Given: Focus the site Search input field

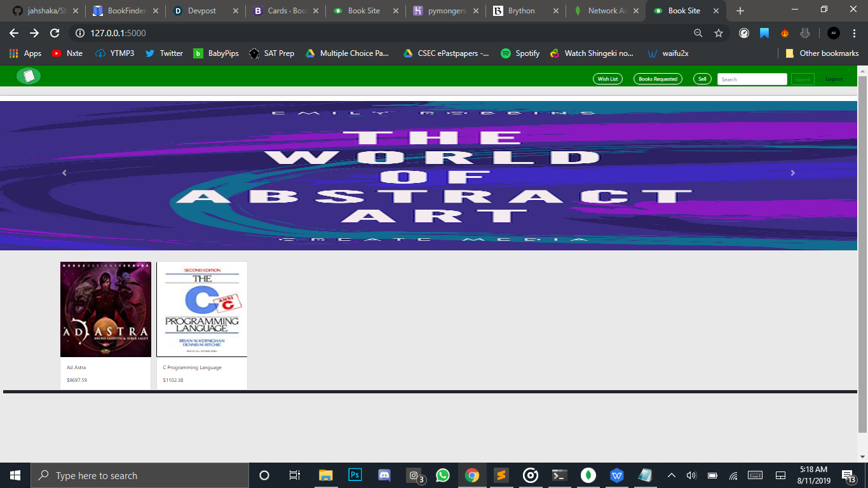Looking at the screenshot, I should point(752,79).
